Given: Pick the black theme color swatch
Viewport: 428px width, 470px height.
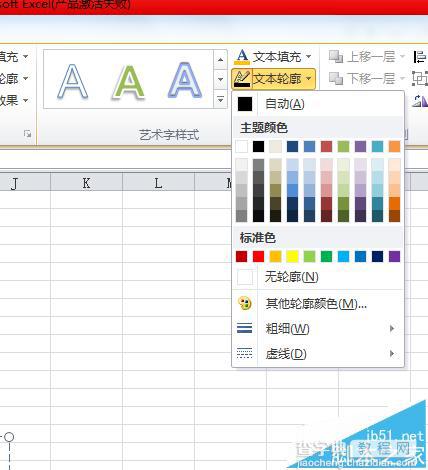Looking at the screenshot, I should click(259, 146).
